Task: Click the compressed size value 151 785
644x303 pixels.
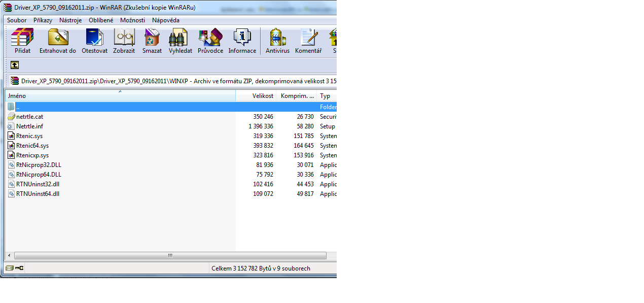Action: tap(304, 136)
